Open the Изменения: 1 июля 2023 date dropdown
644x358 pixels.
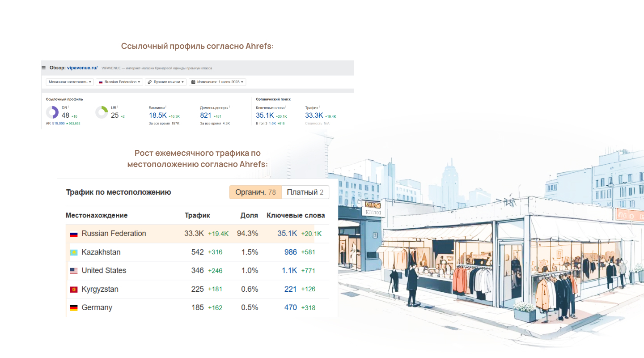(217, 82)
